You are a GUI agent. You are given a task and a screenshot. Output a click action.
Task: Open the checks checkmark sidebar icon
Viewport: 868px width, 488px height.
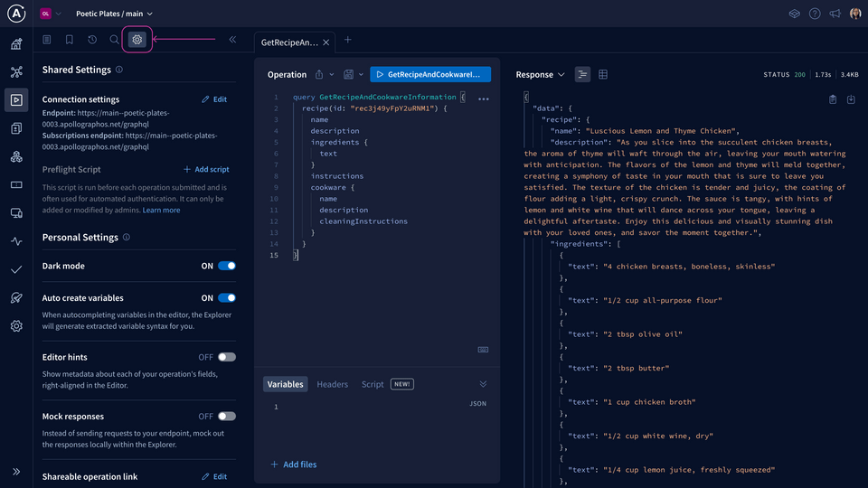tap(16, 269)
